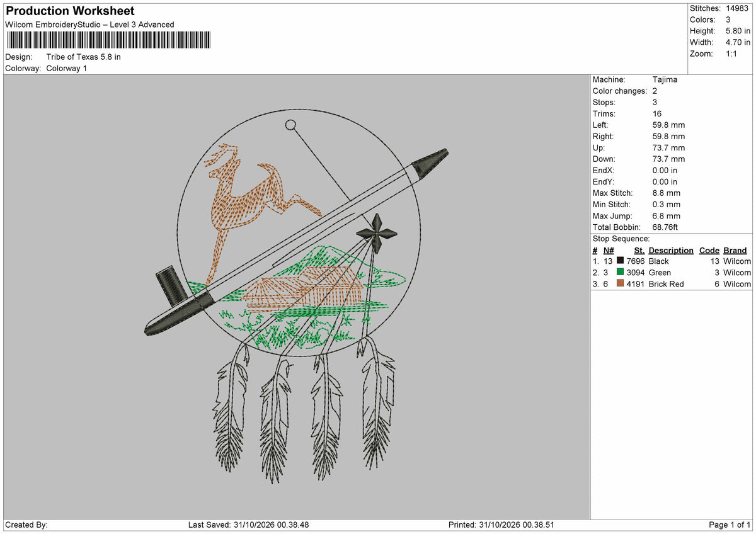This screenshot has width=756, height=534.
Task: Click the 'Stop Sequence:' label
Action: tap(621, 239)
